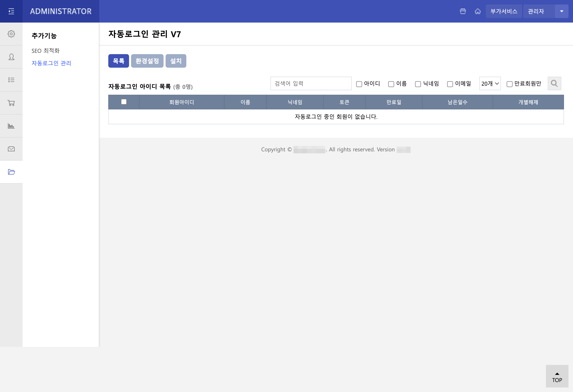The height and width of the screenshot is (392, 573).
Task: Check the 만료회원만 filter option
Action: (509, 84)
